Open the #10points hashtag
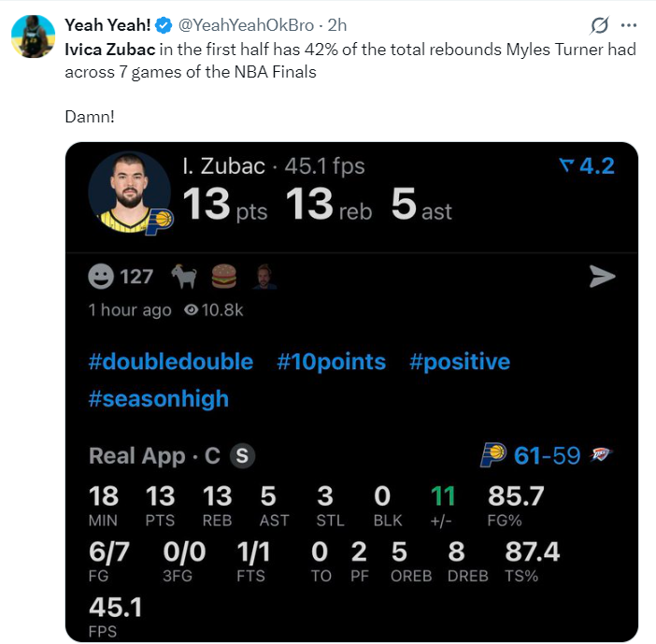 pos(332,362)
